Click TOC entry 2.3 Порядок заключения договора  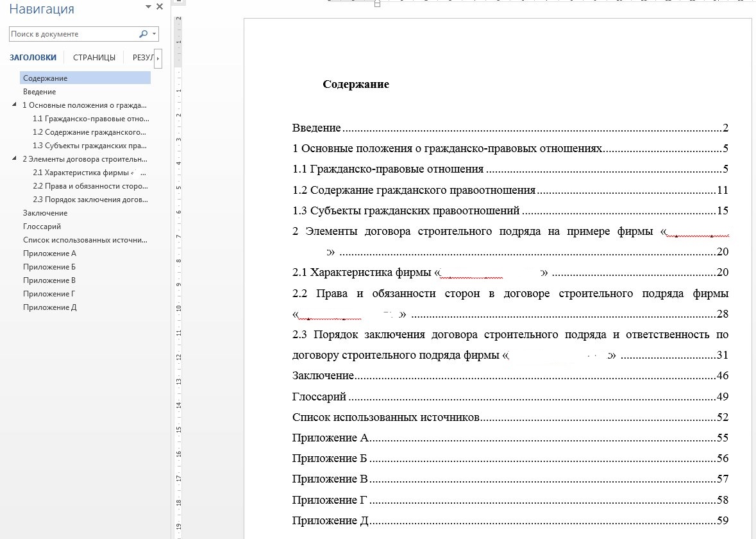coord(510,345)
